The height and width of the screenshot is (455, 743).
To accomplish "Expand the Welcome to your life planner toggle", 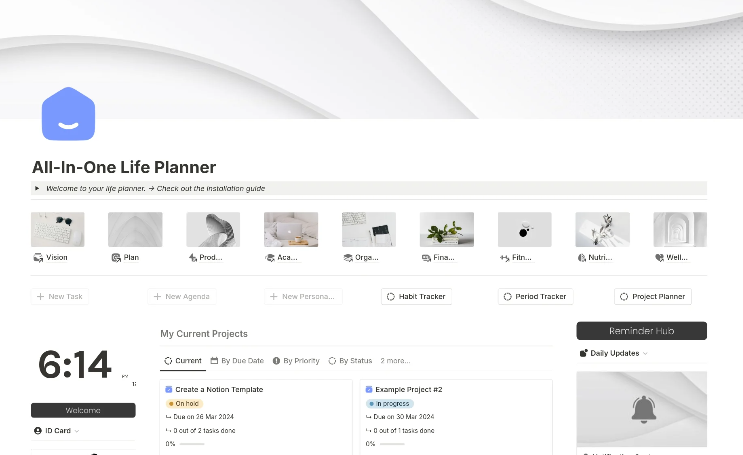I will pyautogui.click(x=37, y=188).
